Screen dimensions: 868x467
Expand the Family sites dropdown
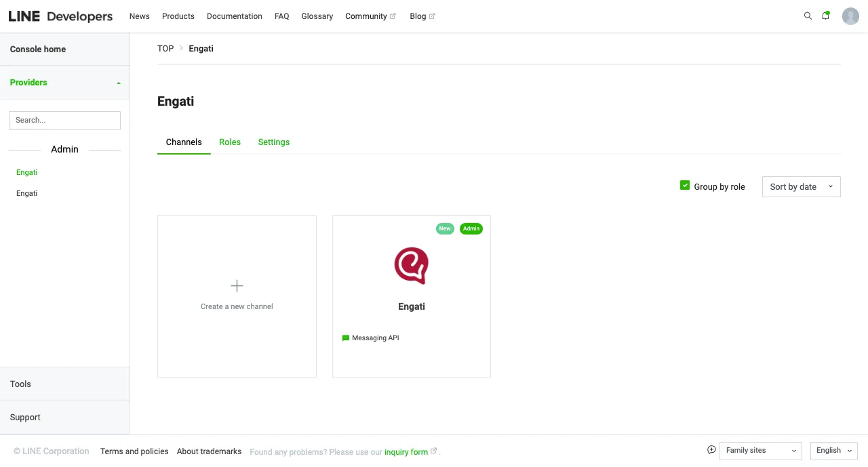click(x=760, y=451)
